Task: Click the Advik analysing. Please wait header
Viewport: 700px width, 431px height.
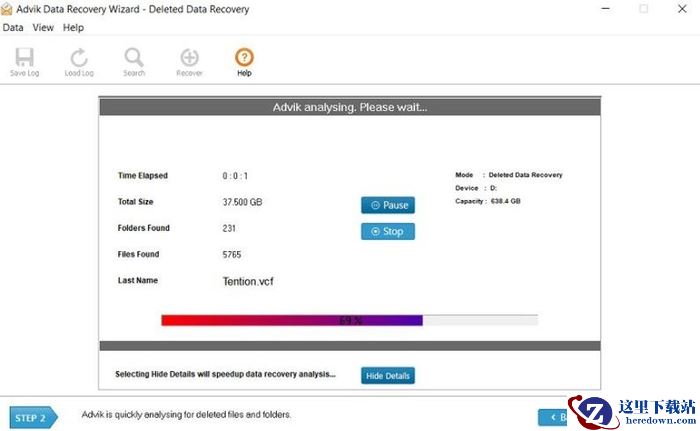Action: coord(350,107)
